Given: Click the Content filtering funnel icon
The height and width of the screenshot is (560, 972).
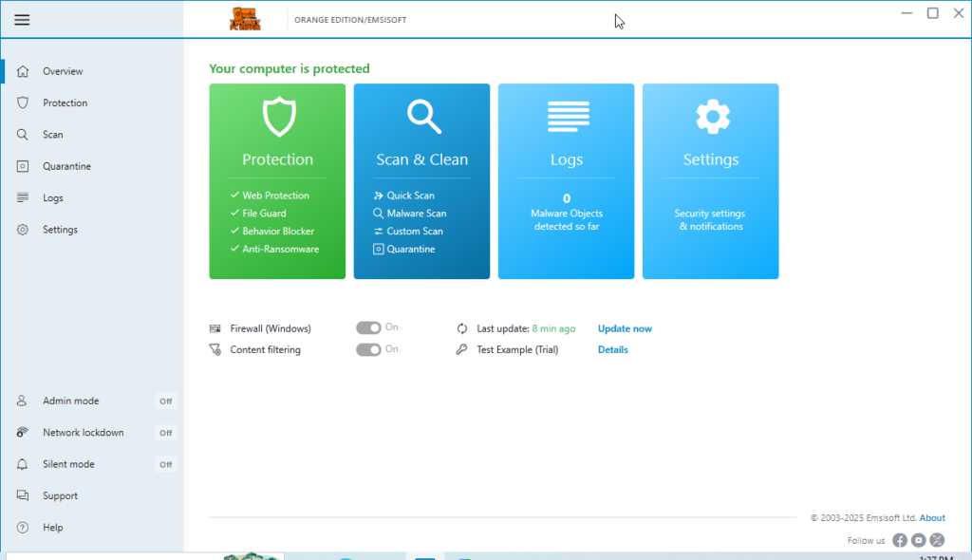Looking at the screenshot, I should tap(215, 350).
